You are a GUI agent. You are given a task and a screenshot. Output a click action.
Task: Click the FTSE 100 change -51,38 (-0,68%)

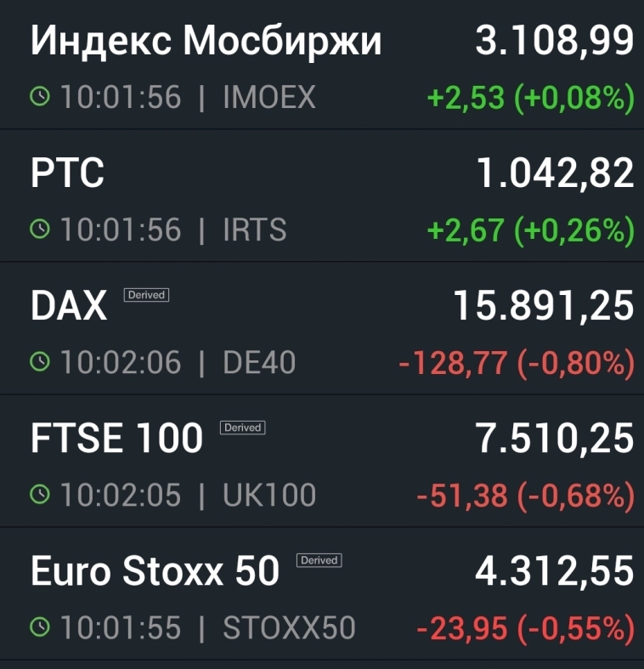(x=525, y=496)
